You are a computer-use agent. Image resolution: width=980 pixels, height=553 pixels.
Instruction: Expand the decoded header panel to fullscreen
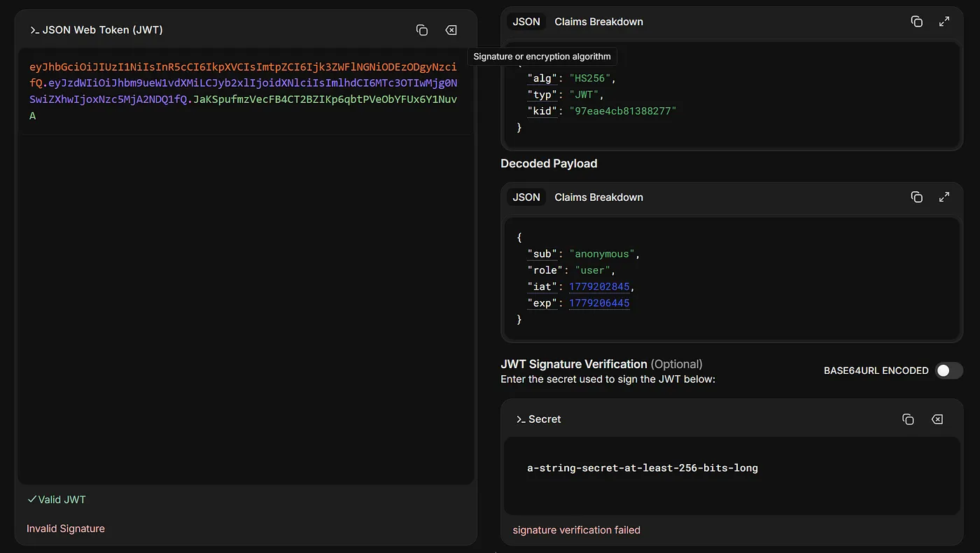pos(944,22)
